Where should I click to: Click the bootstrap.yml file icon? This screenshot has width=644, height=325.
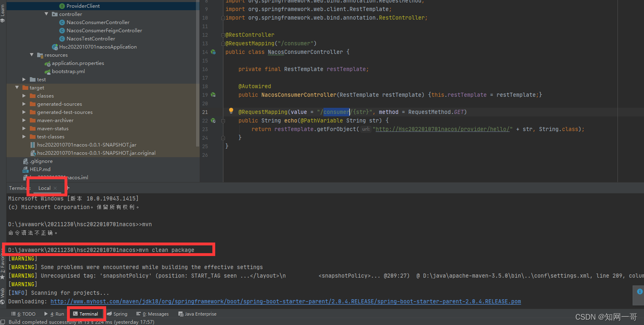click(47, 72)
